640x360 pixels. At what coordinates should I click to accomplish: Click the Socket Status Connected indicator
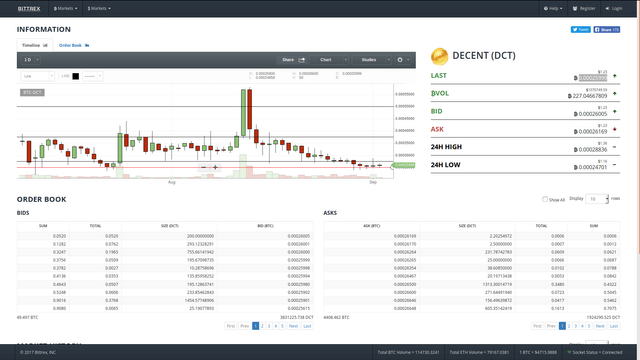coord(595,352)
